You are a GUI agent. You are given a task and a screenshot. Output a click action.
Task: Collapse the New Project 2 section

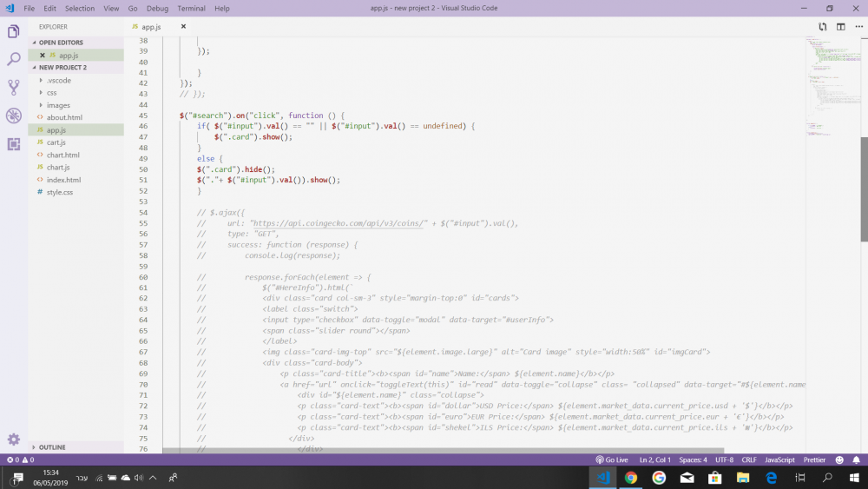pos(76,68)
